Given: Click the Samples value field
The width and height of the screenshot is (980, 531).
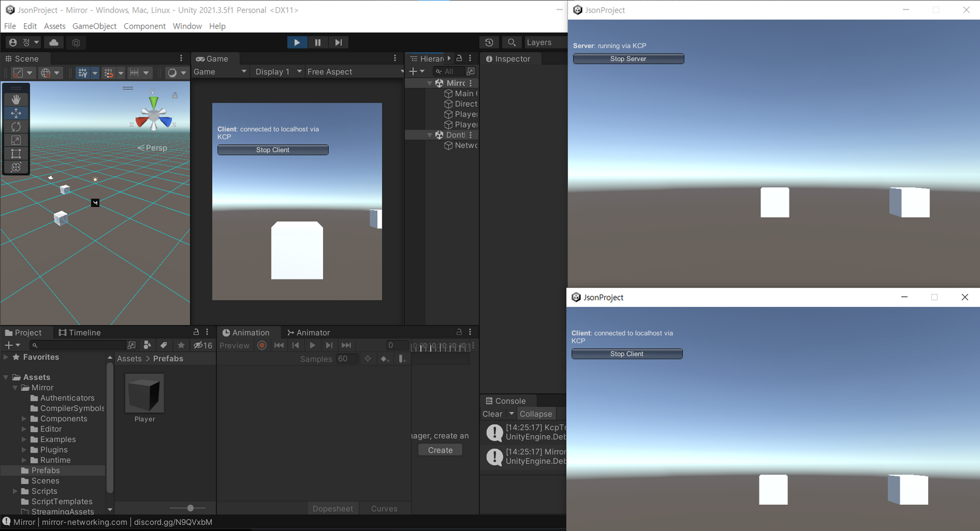Looking at the screenshot, I should (x=347, y=359).
